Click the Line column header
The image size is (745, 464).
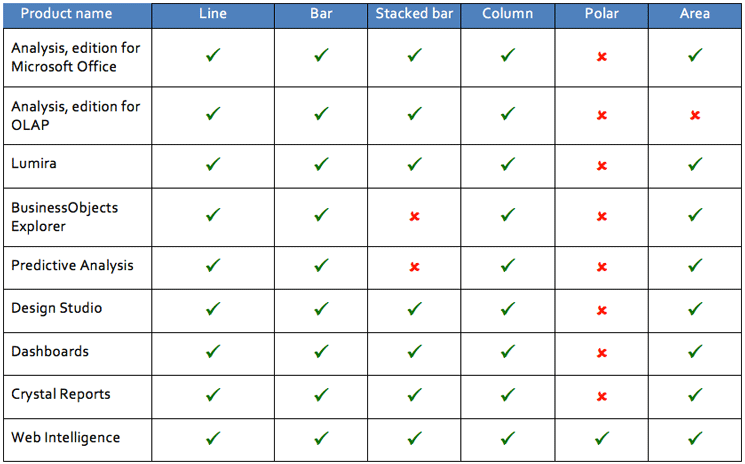tap(213, 15)
